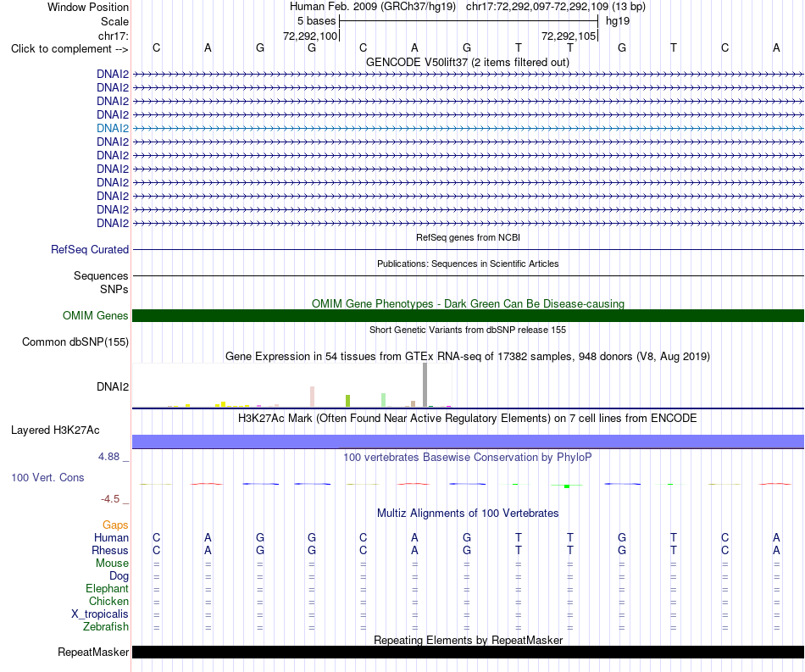The image size is (805, 672).
Task: Click the 4.88 upper PhyloP scale value
Action: tap(108, 457)
